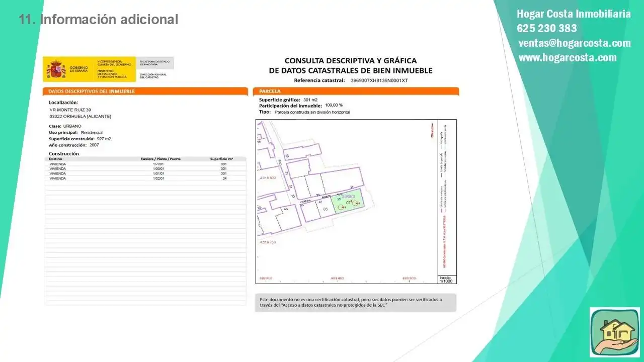
Task: Click the Hogar Costa Inmobiliaria company name
Action: (x=574, y=14)
